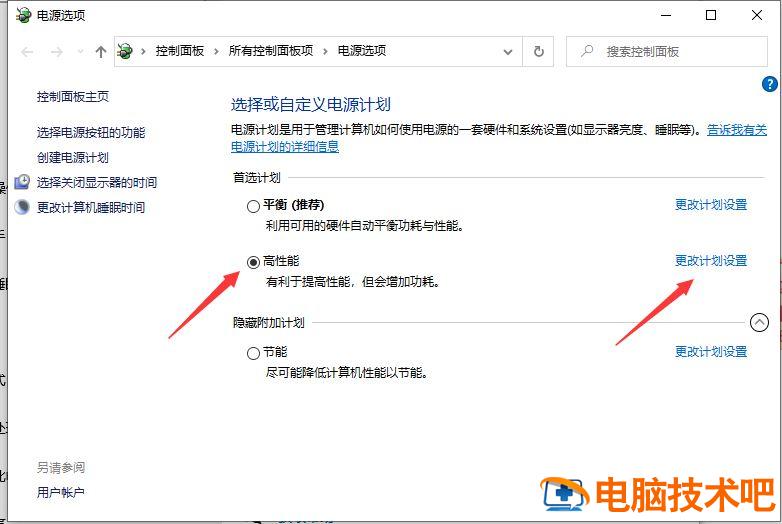Minimize the 电源选项 window

pyautogui.click(x=666, y=15)
